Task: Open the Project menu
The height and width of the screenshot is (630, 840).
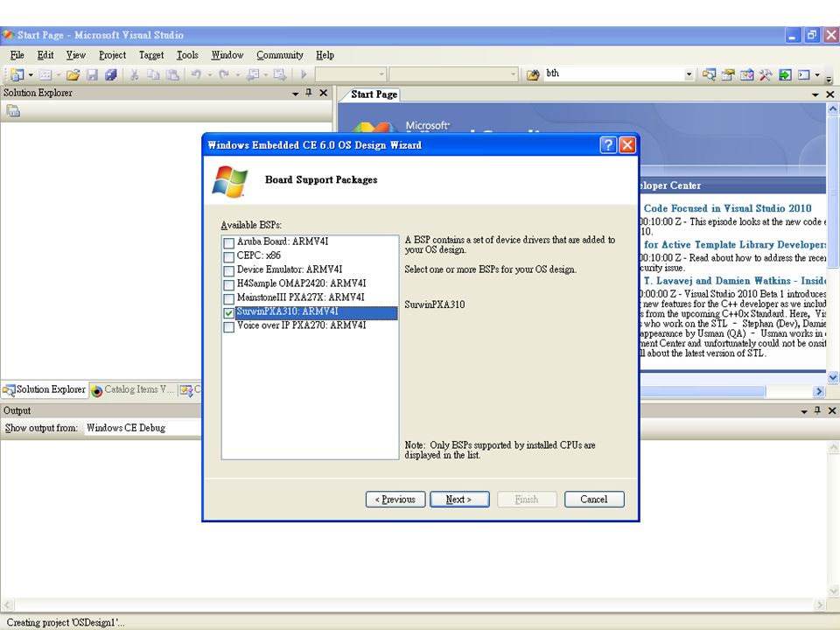Action: [x=112, y=54]
